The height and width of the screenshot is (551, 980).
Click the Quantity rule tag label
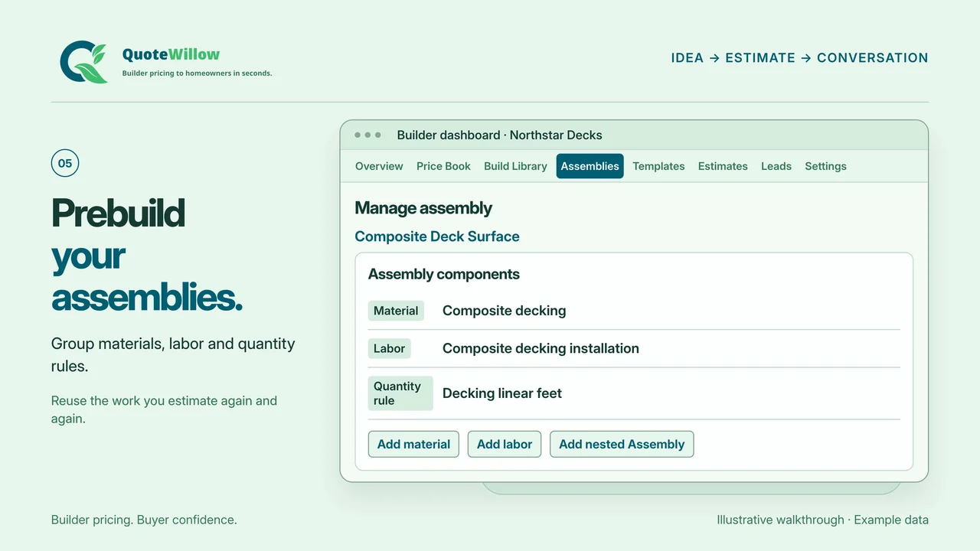400,393
